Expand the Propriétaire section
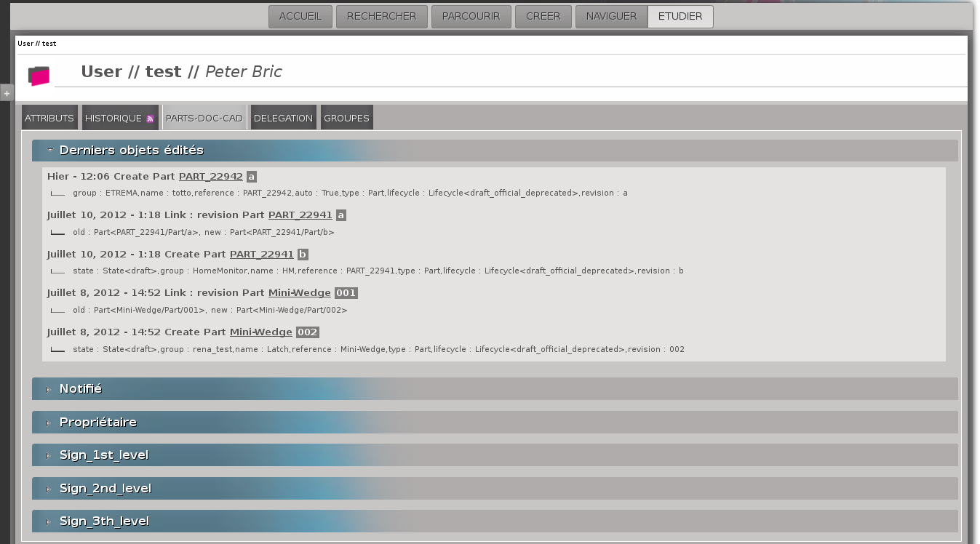 click(495, 422)
